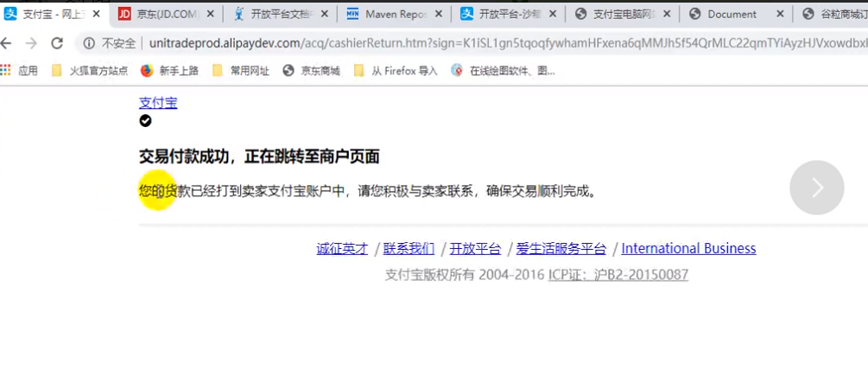Click the round next-arrow button on page

point(816,188)
